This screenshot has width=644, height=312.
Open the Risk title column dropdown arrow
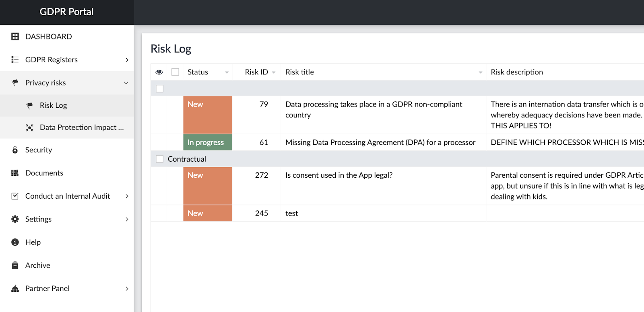tap(480, 72)
